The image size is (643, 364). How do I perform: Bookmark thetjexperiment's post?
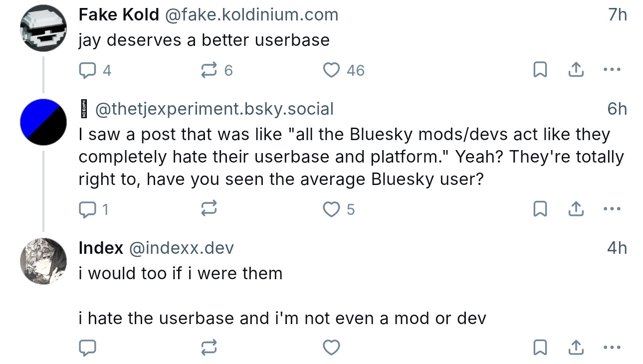click(x=539, y=209)
